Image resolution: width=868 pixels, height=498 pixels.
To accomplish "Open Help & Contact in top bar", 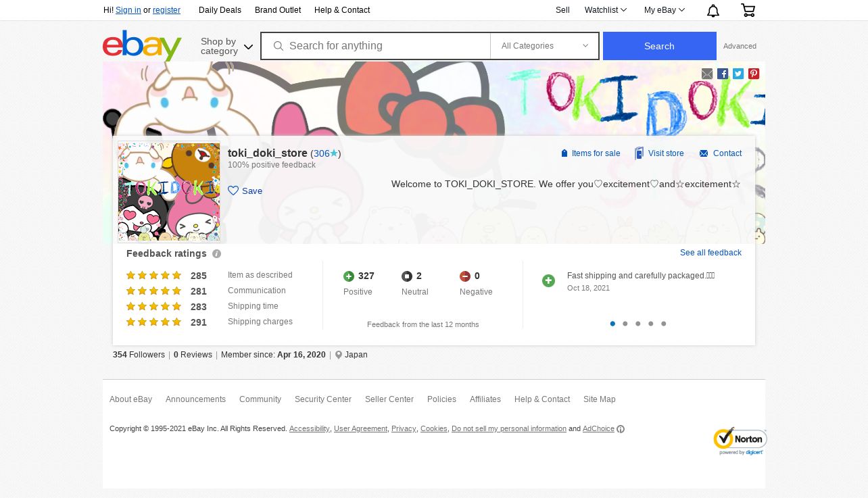I will click(342, 10).
